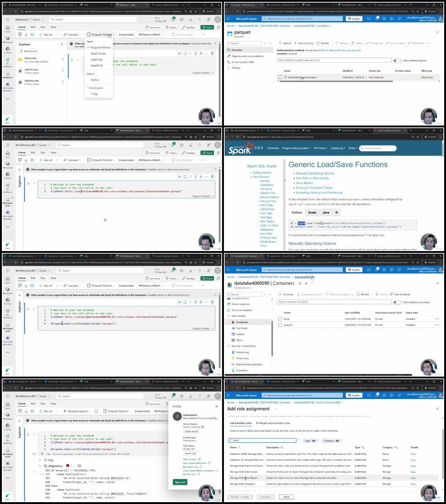Click Search blobs by prefix field
The image size is (446, 504).
[334, 60]
